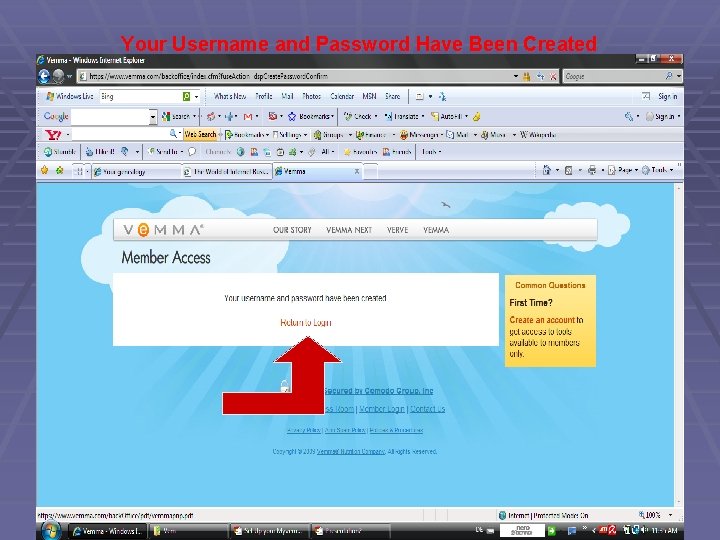Click the browser Forward arrow button
The image size is (720, 540).
(x=58, y=76)
